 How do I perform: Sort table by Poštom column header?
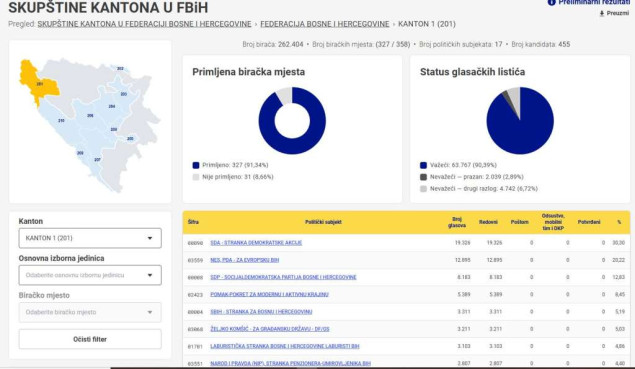pyautogui.click(x=520, y=222)
